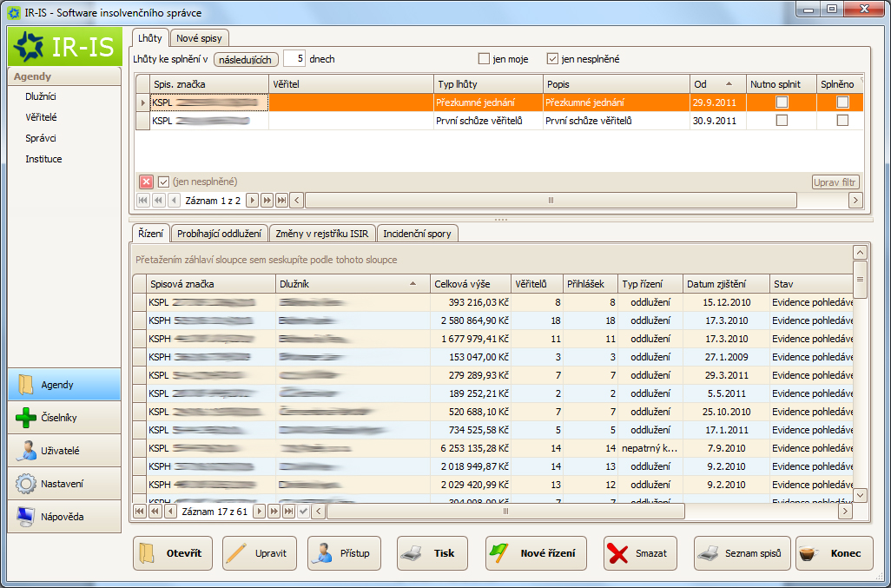
Task: Click the checkmark button in Řízení navigator
Action: (303, 512)
